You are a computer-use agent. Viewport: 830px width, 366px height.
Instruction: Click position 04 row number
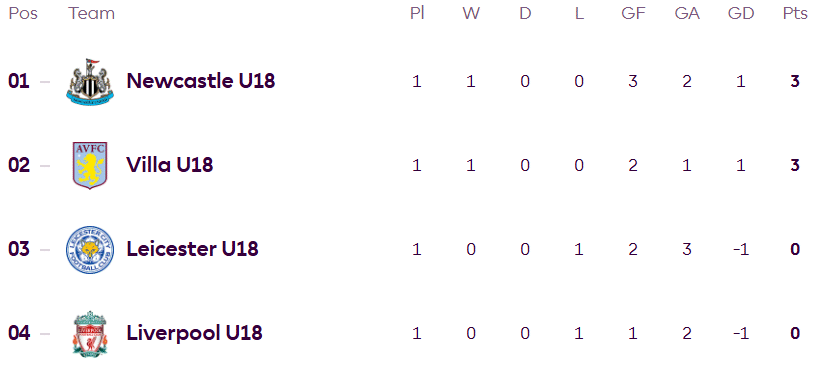(x=19, y=334)
